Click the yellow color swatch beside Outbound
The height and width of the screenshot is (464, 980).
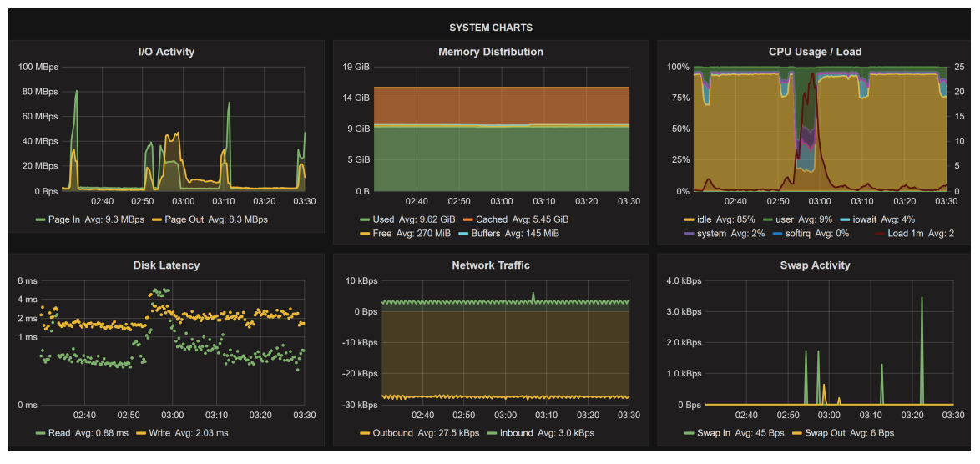[365, 433]
